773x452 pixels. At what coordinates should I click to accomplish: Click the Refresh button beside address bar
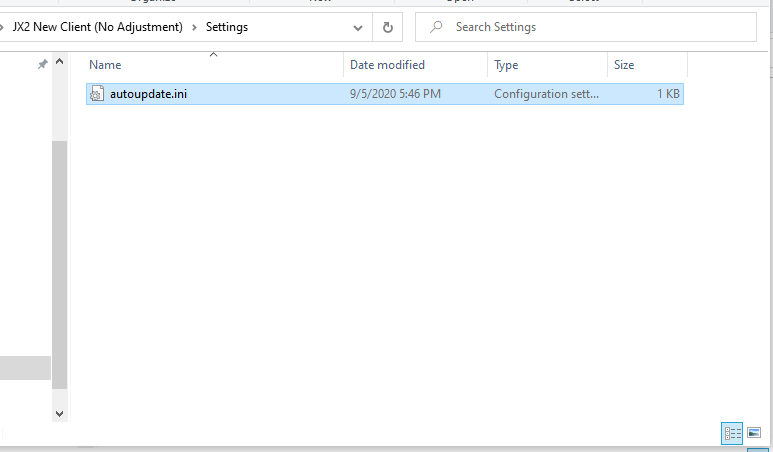coord(387,27)
